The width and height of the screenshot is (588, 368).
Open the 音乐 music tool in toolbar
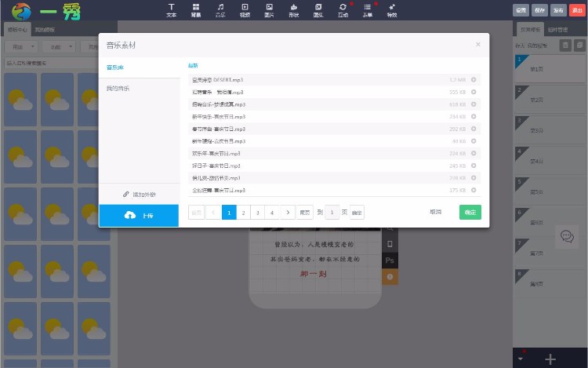click(220, 10)
